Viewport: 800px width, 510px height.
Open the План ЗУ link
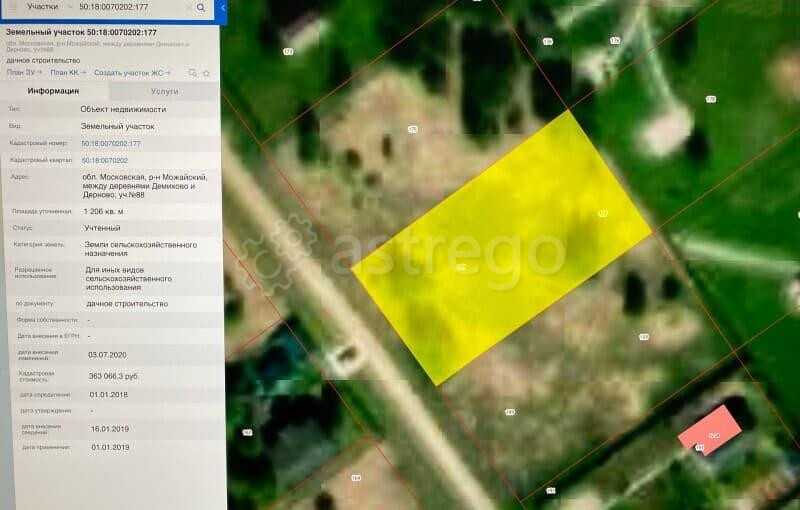[20, 73]
